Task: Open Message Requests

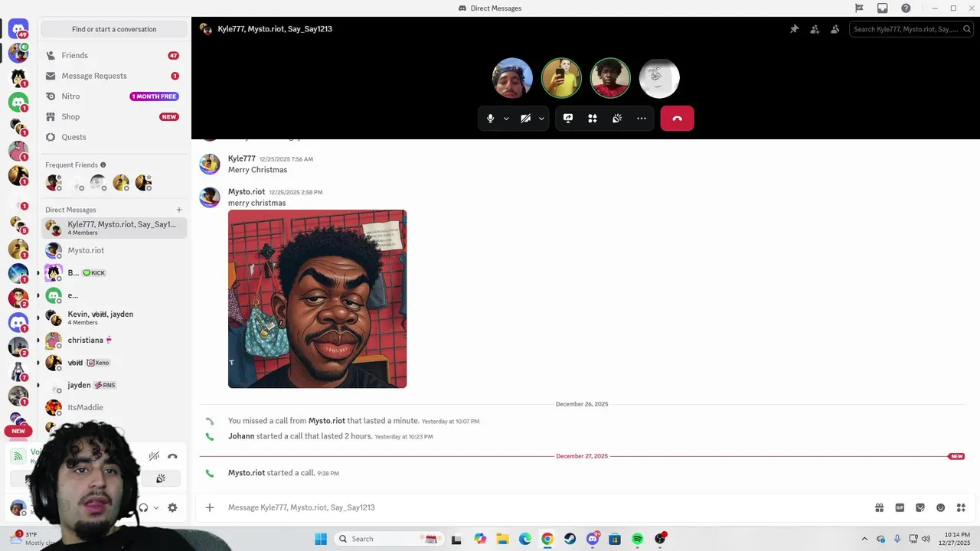Action: (114, 76)
